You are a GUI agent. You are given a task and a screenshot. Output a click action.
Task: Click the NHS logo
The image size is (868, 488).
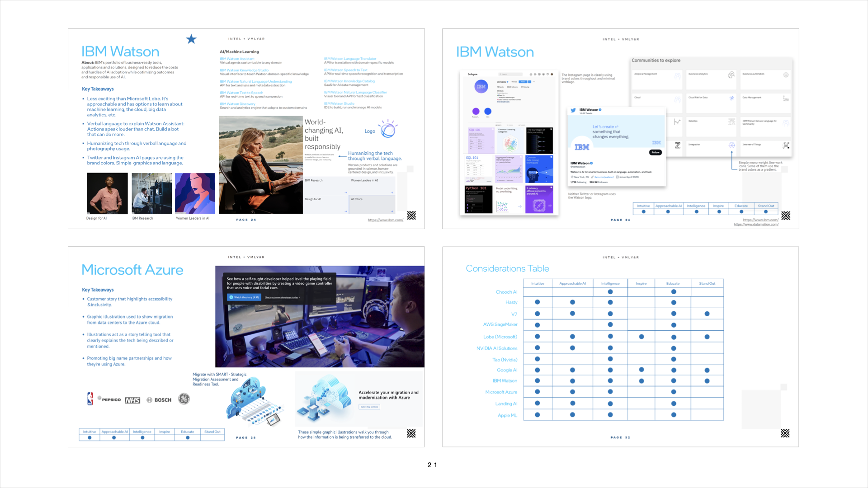click(132, 400)
